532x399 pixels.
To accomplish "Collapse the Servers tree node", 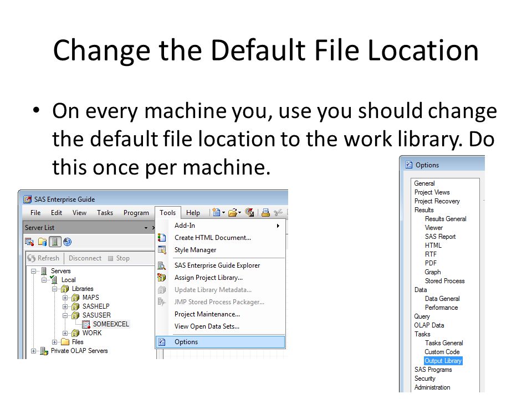I will tap(34, 271).
